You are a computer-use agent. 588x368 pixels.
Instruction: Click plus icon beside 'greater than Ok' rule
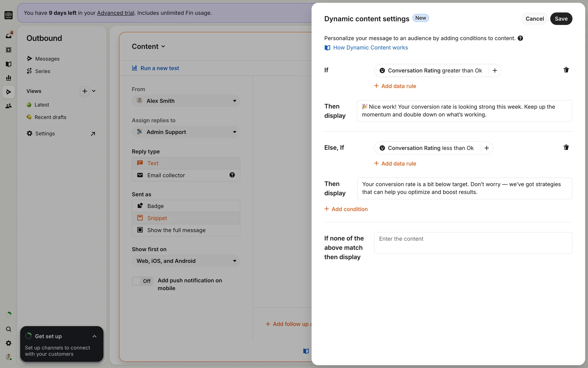tap(495, 71)
